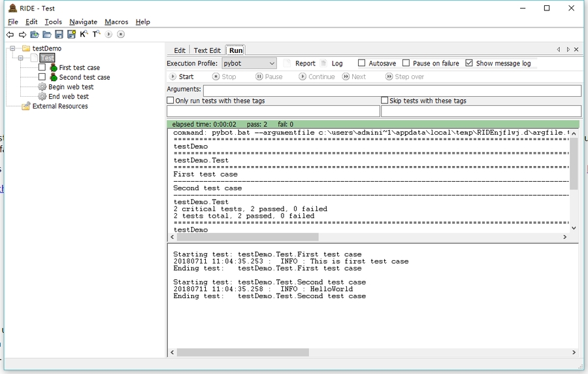The height and width of the screenshot is (374, 588).
Task: Open the Macros menu
Action: 116,22
